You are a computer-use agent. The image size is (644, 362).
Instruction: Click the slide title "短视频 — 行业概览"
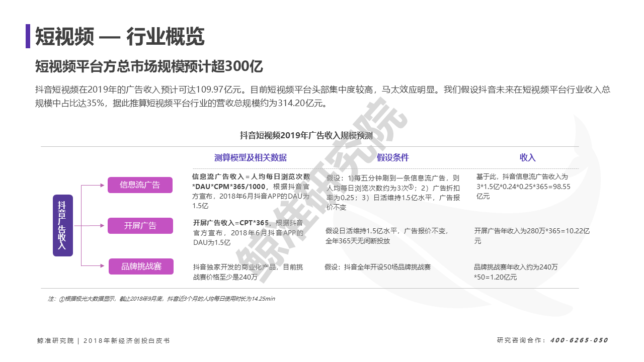click(x=120, y=37)
